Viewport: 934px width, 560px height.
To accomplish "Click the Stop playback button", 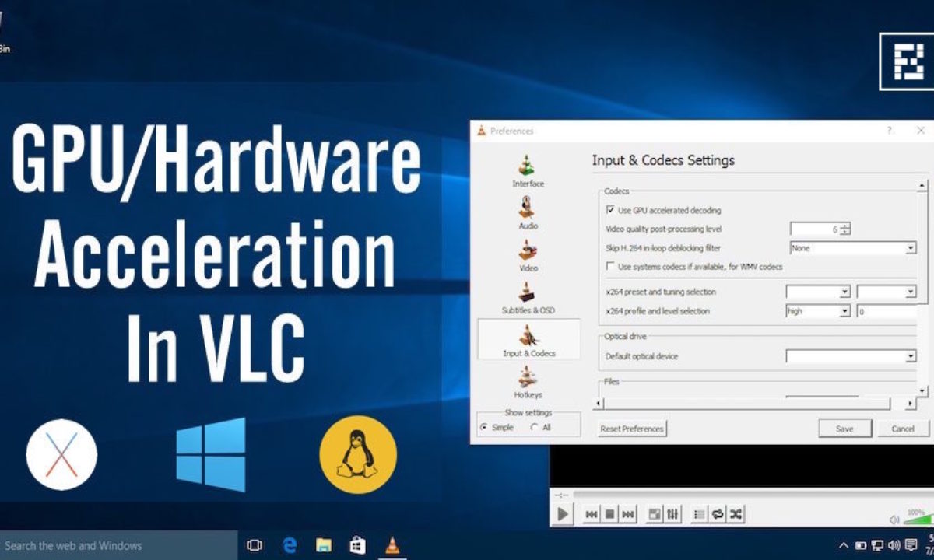I will coord(610,513).
